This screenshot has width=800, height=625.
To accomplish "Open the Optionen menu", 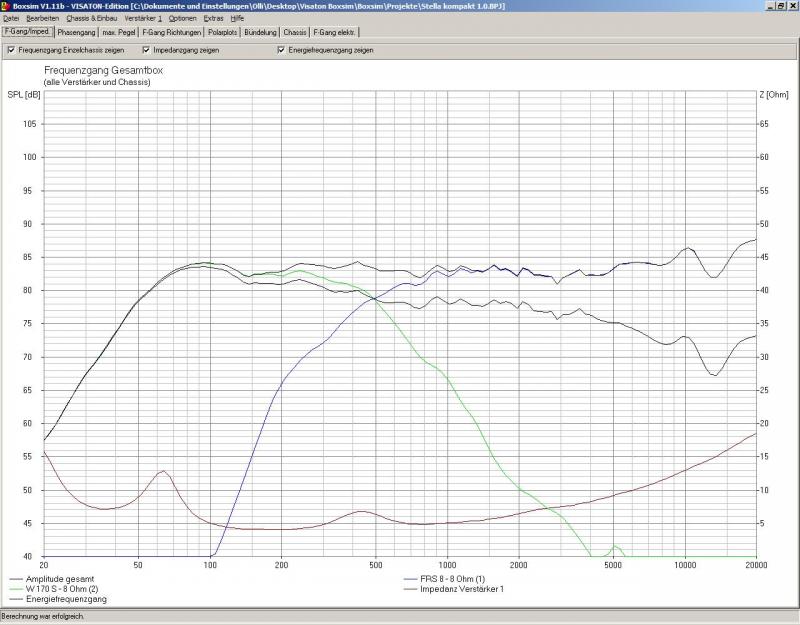I will point(183,18).
